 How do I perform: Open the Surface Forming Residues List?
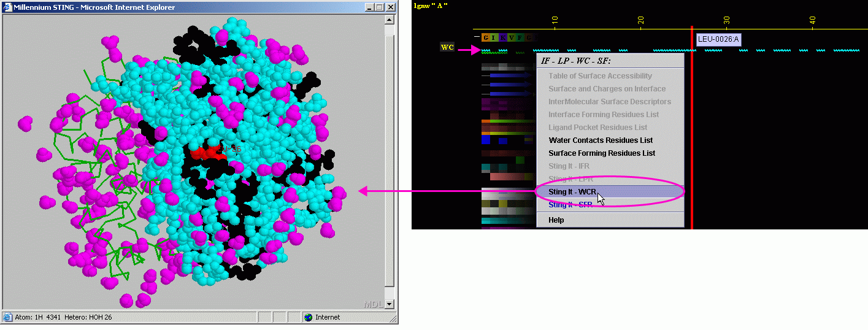[610, 153]
